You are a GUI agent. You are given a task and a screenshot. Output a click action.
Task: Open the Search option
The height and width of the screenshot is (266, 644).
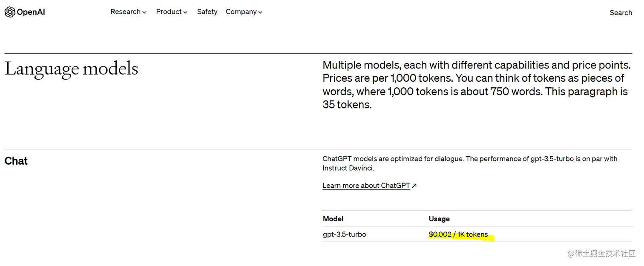click(621, 13)
